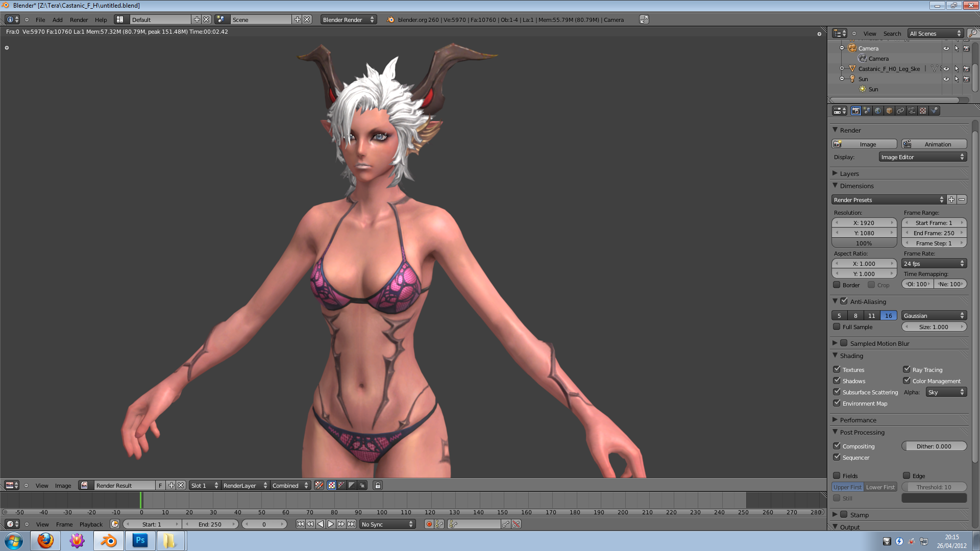Screen dimensions: 980x551
Task: Open Firefox from the Windows taskbar
Action: click(45, 541)
